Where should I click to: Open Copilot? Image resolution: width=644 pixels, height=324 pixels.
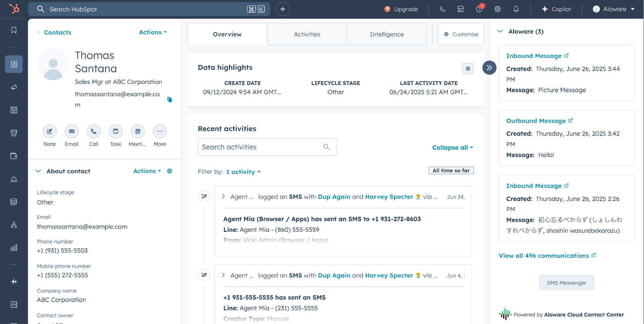tap(556, 9)
